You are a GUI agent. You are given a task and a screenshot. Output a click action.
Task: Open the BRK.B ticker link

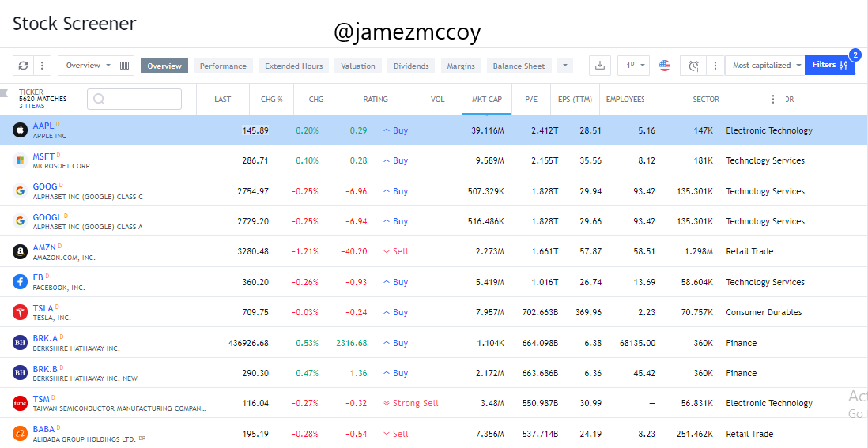tap(45, 368)
